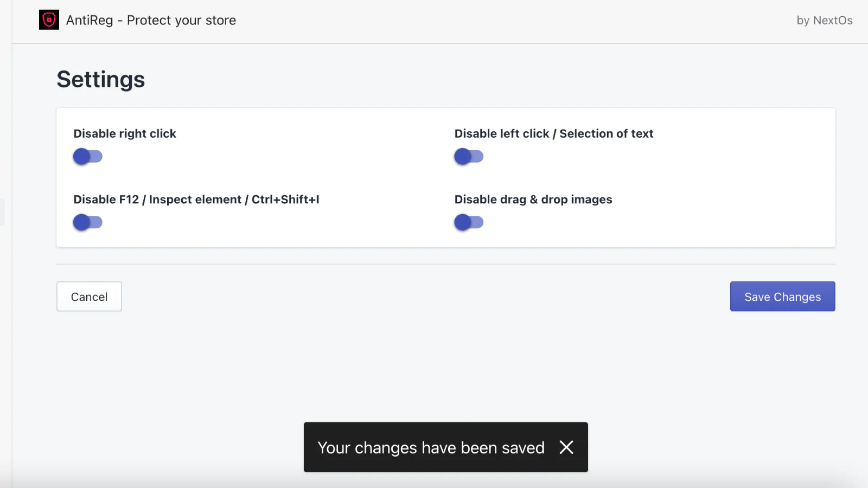Click the knob of the right click toggle
Image resolution: width=868 pixels, height=488 pixels.
pos(82,157)
